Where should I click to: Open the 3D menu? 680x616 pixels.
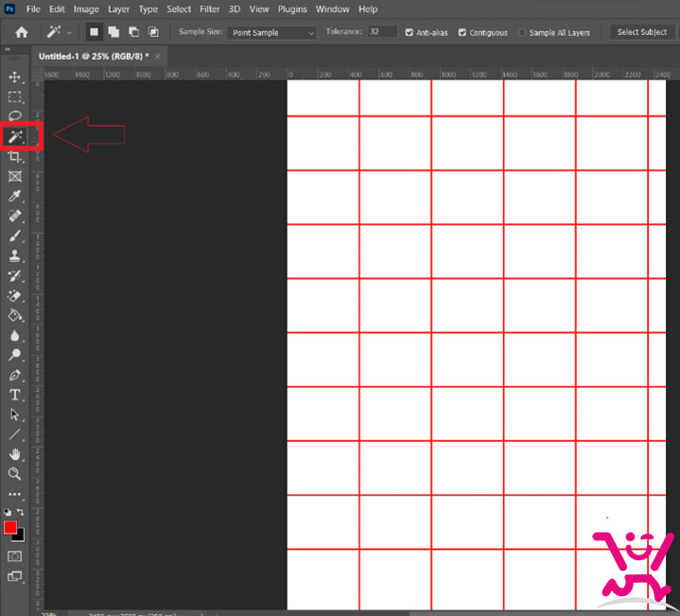[235, 9]
